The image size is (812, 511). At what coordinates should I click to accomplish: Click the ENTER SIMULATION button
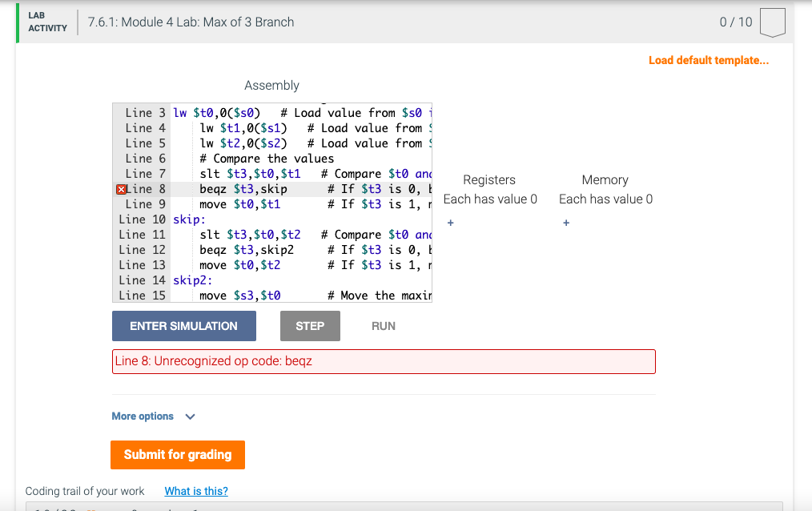click(x=183, y=325)
